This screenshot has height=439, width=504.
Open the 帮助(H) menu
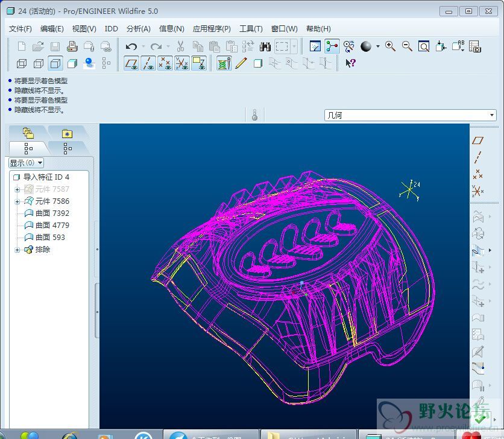[x=318, y=29]
